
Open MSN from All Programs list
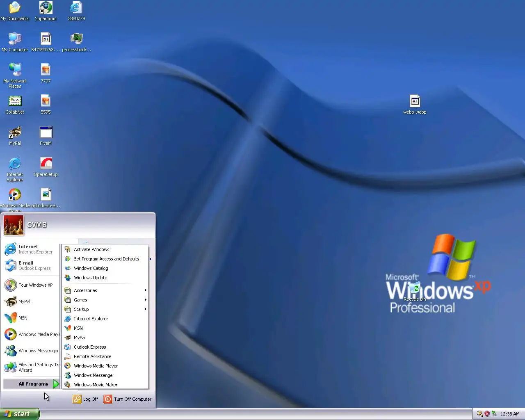point(105,328)
